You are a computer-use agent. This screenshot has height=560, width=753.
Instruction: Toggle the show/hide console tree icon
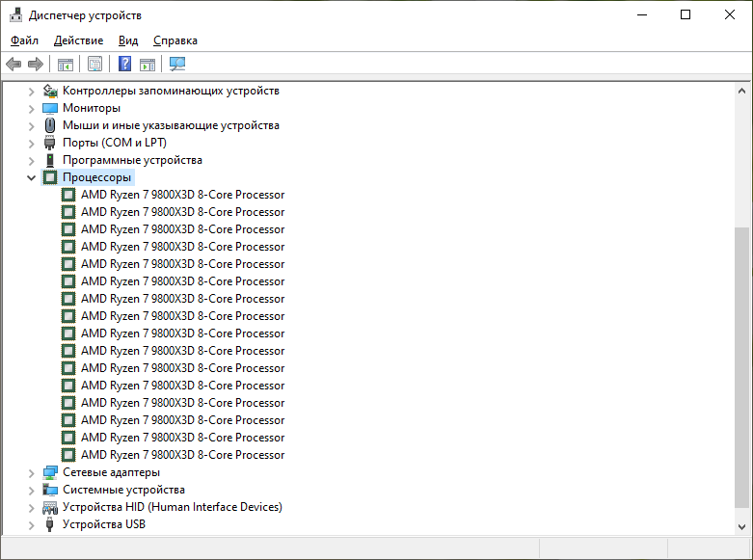[x=66, y=64]
